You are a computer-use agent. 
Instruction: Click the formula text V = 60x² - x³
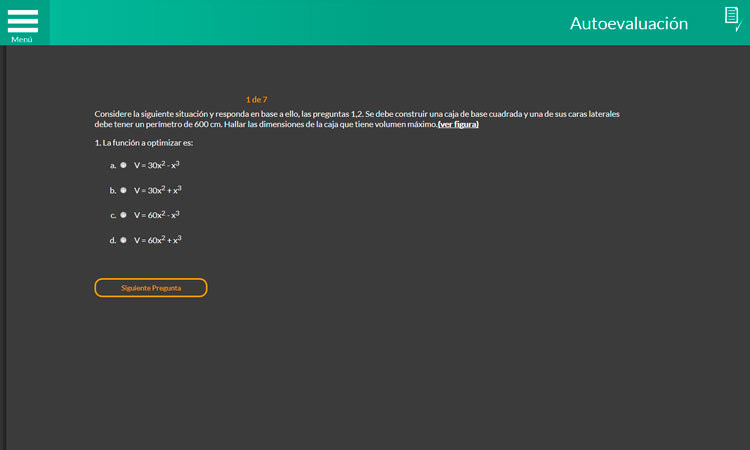[157, 215]
